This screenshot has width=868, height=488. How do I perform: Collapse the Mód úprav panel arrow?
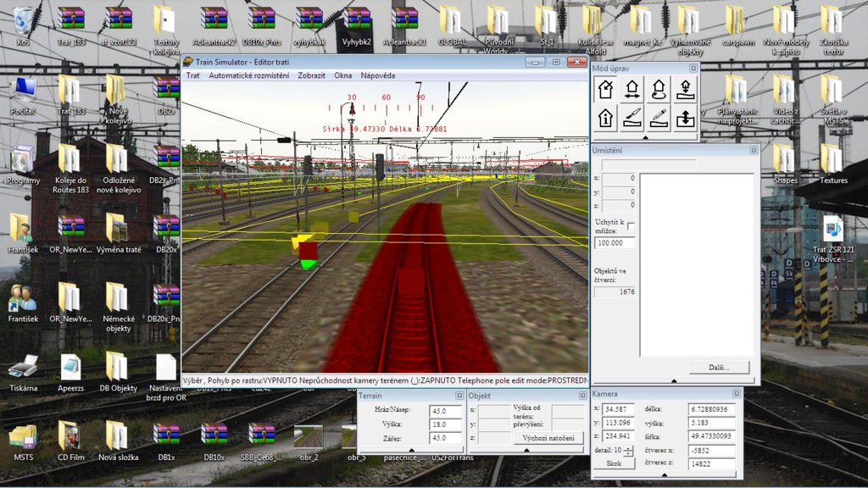[644, 136]
